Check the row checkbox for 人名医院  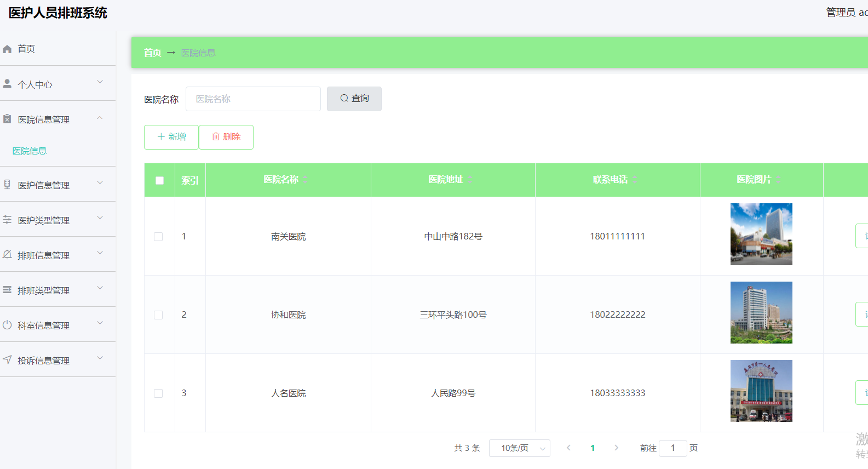[x=158, y=393]
